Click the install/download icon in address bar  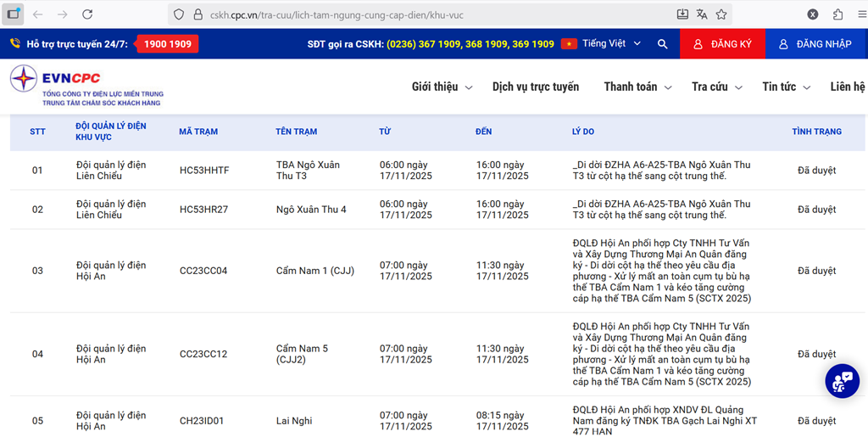tap(682, 14)
